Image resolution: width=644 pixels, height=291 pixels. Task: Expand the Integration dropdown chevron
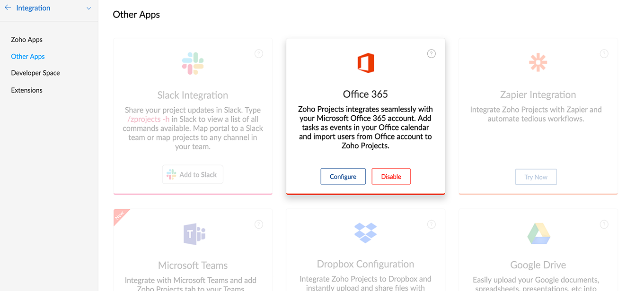click(x=88, y=9)
